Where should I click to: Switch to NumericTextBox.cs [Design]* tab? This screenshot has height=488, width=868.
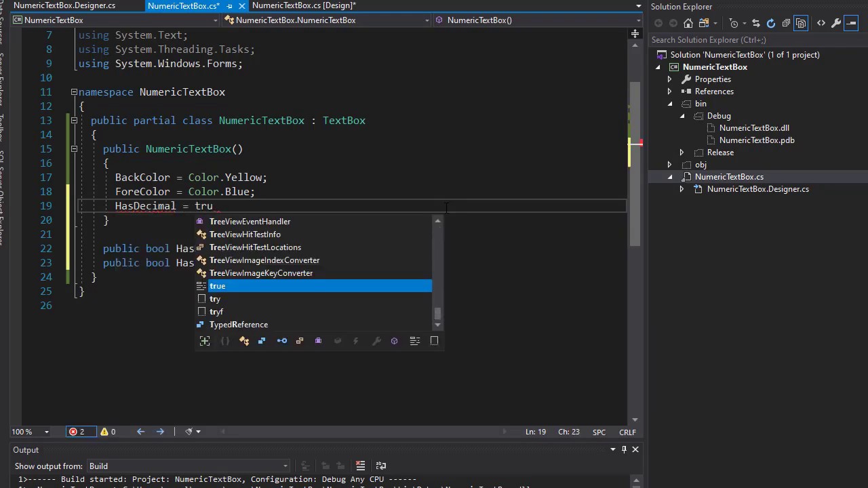click(304, 5)
